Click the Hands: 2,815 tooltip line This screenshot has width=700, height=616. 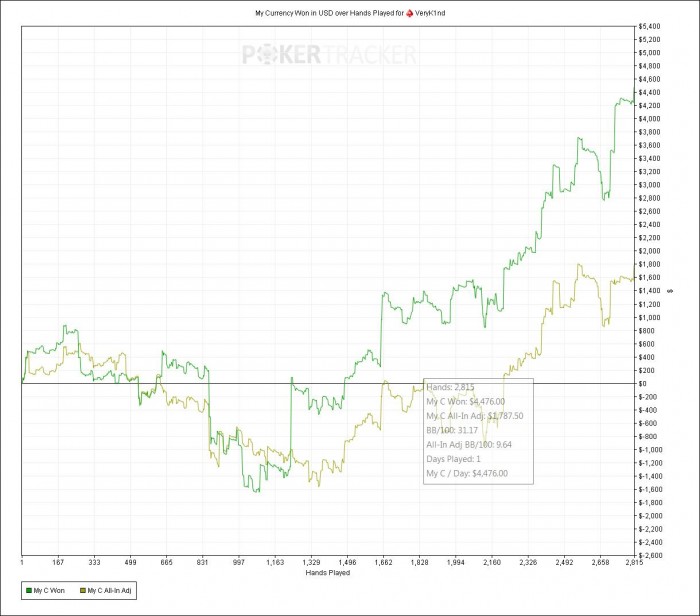click(450, 387)
